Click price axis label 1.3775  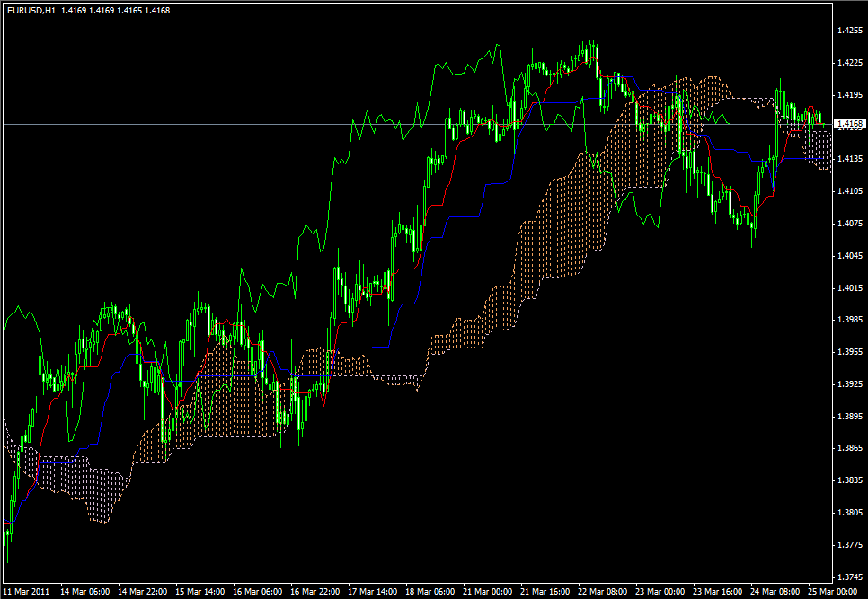[850, 545]
